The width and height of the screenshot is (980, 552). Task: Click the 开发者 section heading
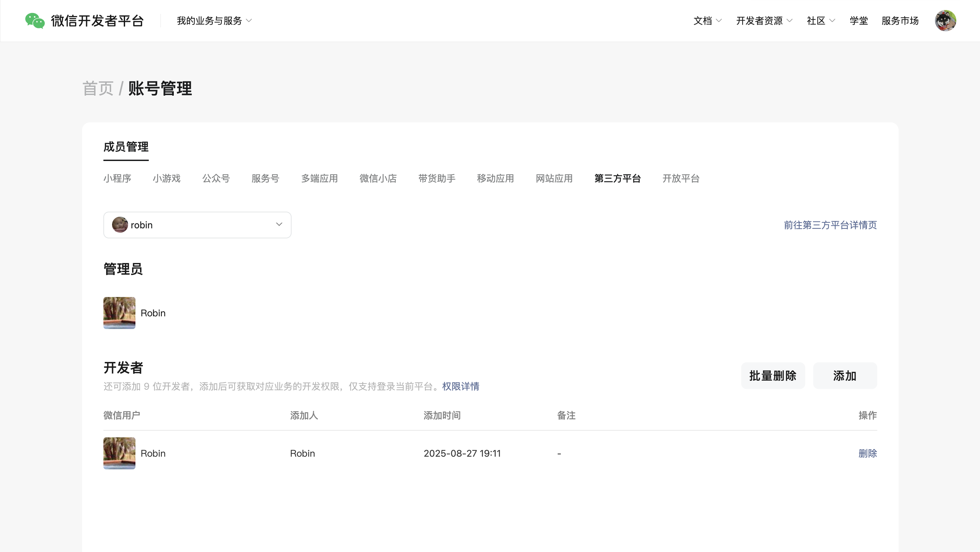pos(123,368)
